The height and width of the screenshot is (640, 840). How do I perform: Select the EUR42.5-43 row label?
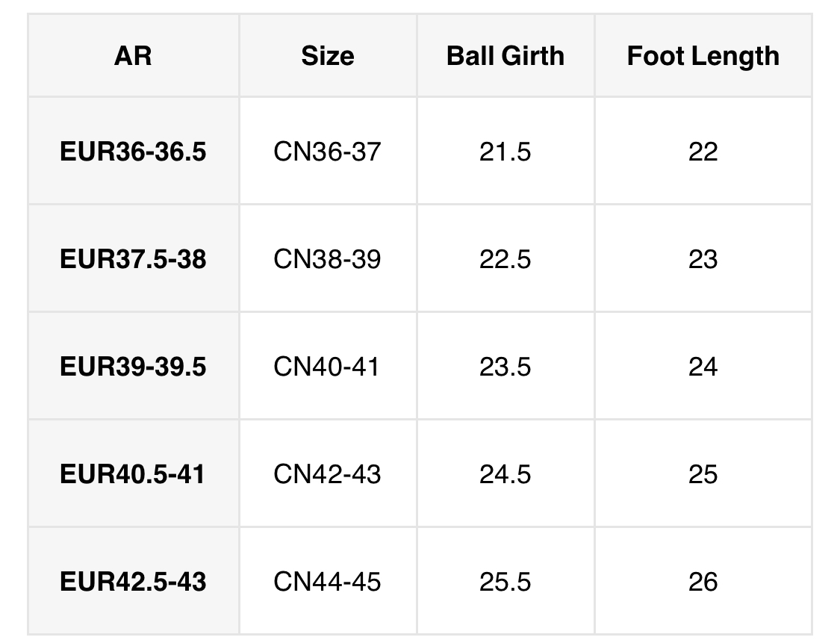(x=133, y=582)
